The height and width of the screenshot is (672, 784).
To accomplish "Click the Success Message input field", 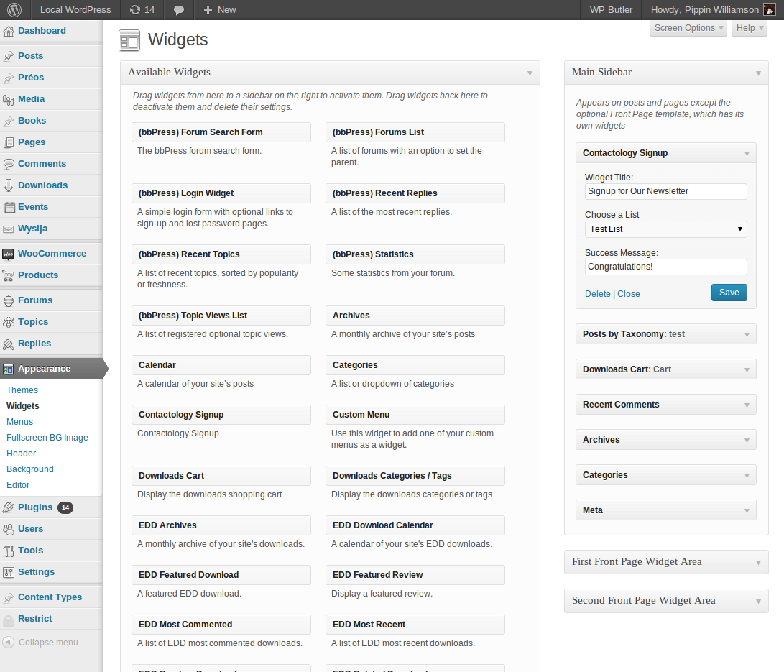I will point(665,267).
